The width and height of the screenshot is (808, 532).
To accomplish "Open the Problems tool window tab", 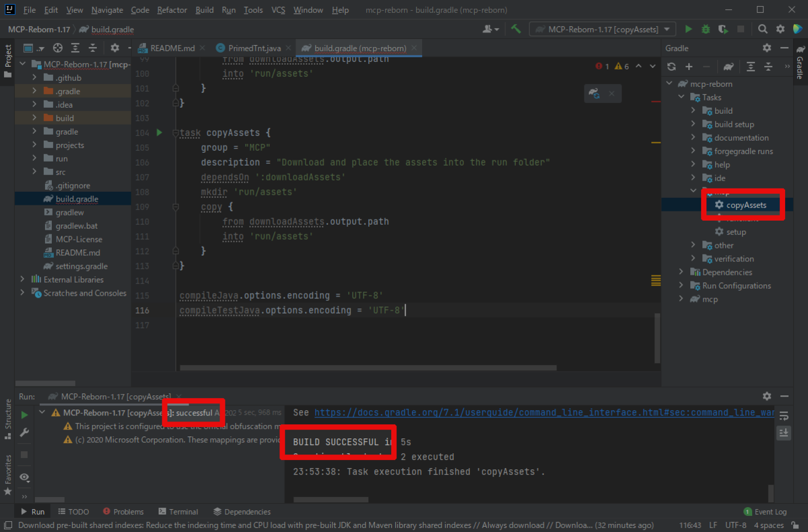I will pos(123,512).
